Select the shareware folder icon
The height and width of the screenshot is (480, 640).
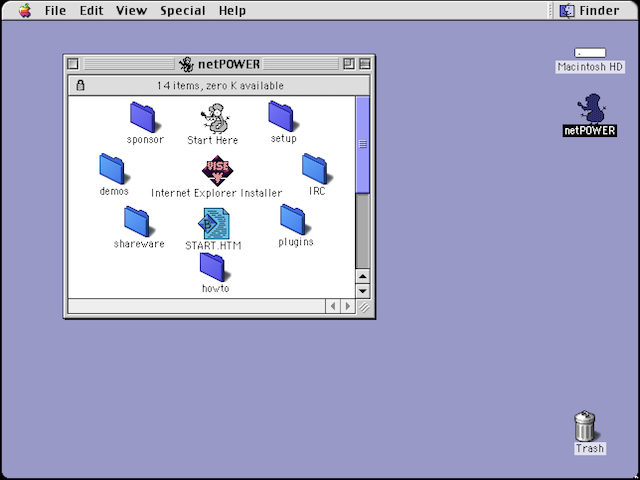[138, 222]
